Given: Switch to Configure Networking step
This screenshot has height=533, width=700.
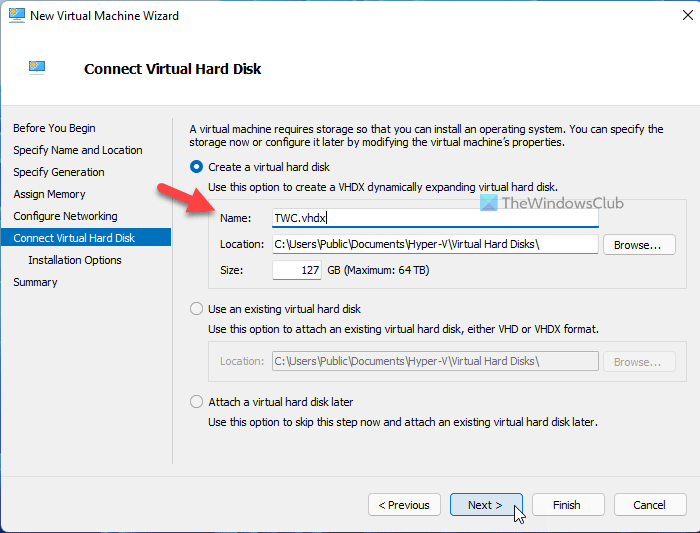Looking at the screenshot, I should (65, 216).
